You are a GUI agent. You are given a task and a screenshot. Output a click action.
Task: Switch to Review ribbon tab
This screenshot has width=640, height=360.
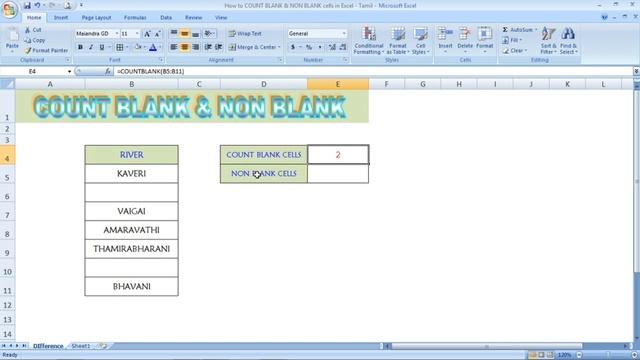click(x=193, y=18)
